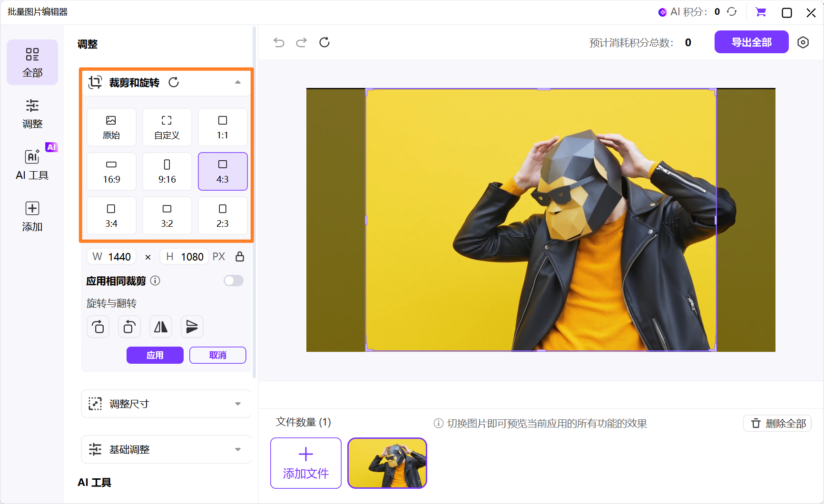
Task: Select the yellow mask photo thumbnail
Action: pyautogui.click(x=387, y=463)
